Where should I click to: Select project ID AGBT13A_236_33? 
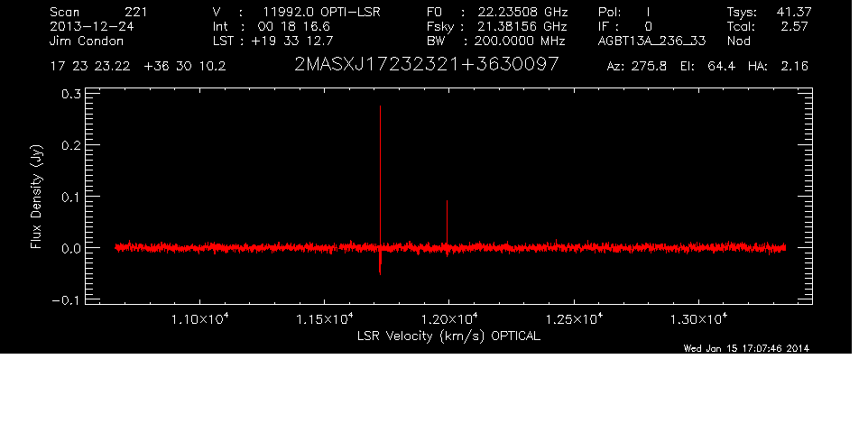click(651, 41)
